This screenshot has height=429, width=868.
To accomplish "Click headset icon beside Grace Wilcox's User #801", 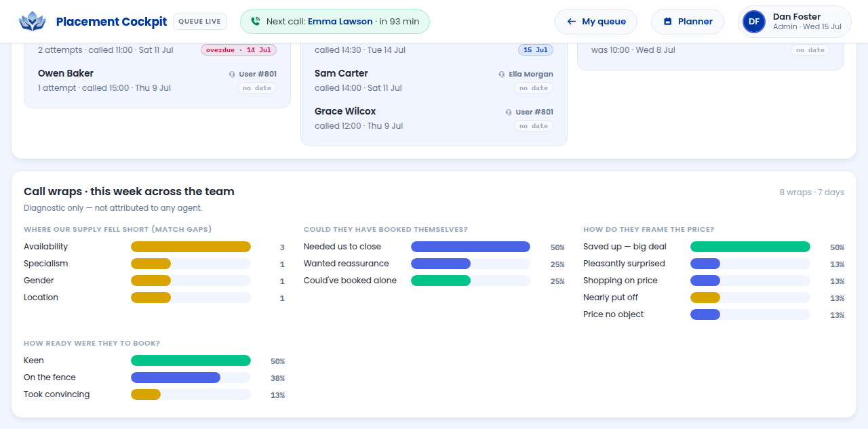I will (509, 113).
